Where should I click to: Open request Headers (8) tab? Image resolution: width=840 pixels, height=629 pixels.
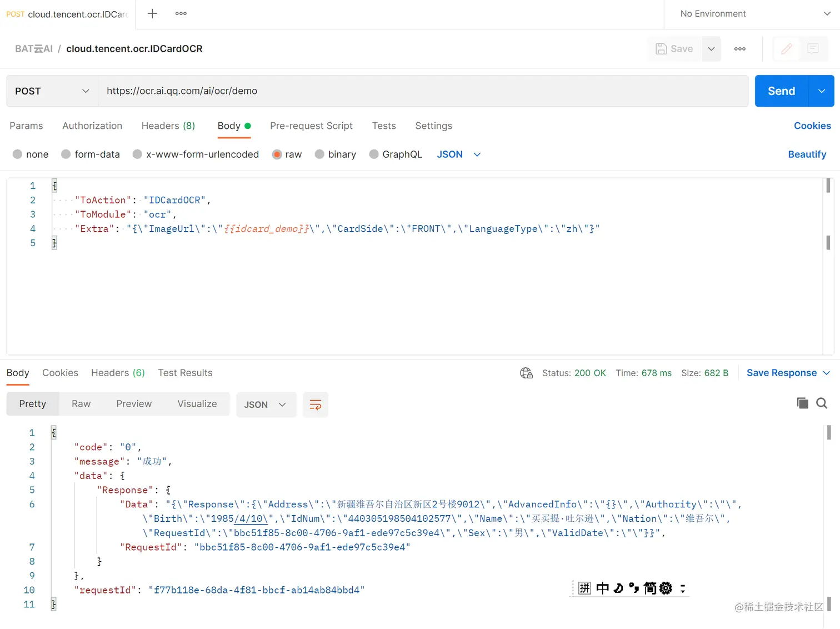click(x=168, y=126)
